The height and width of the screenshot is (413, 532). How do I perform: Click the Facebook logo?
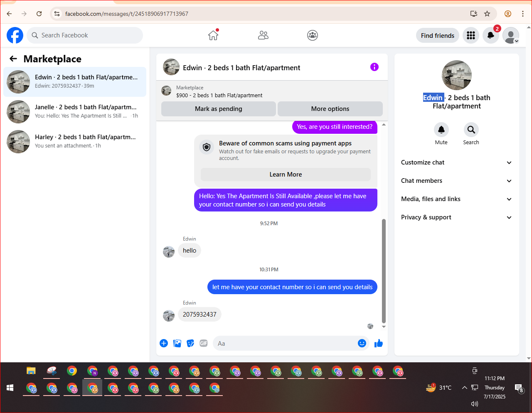(15, 35)
